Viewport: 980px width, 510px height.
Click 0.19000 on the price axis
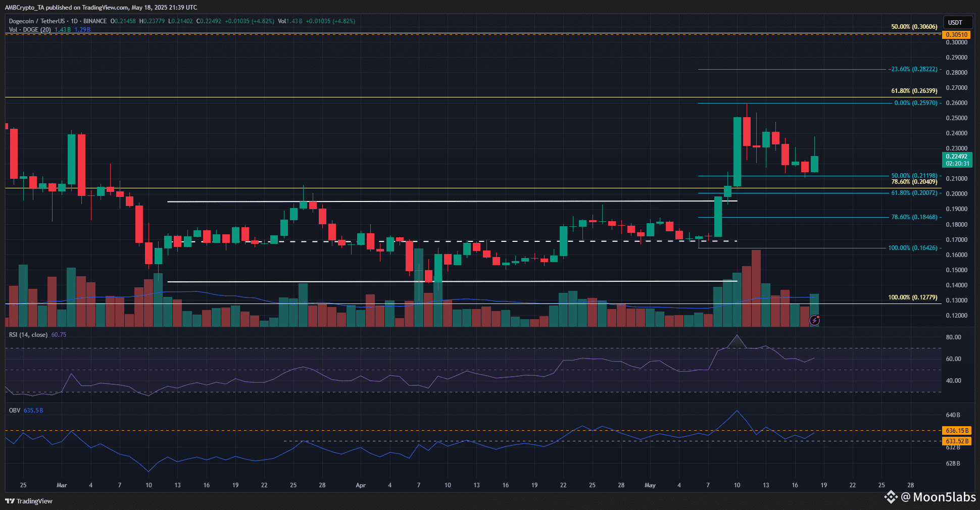[957, 209]
